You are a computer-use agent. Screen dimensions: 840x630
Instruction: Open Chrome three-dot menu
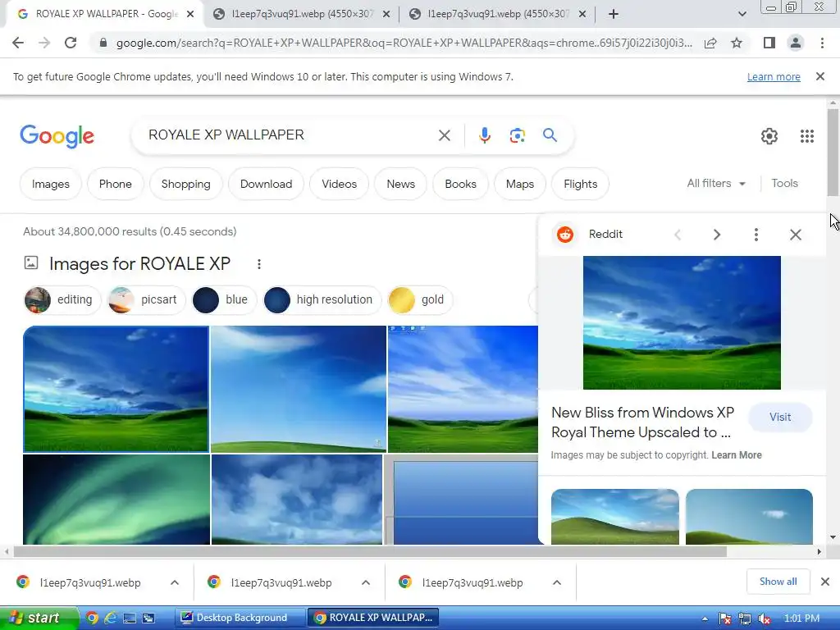pyautogui.click(x=822, y=43)
